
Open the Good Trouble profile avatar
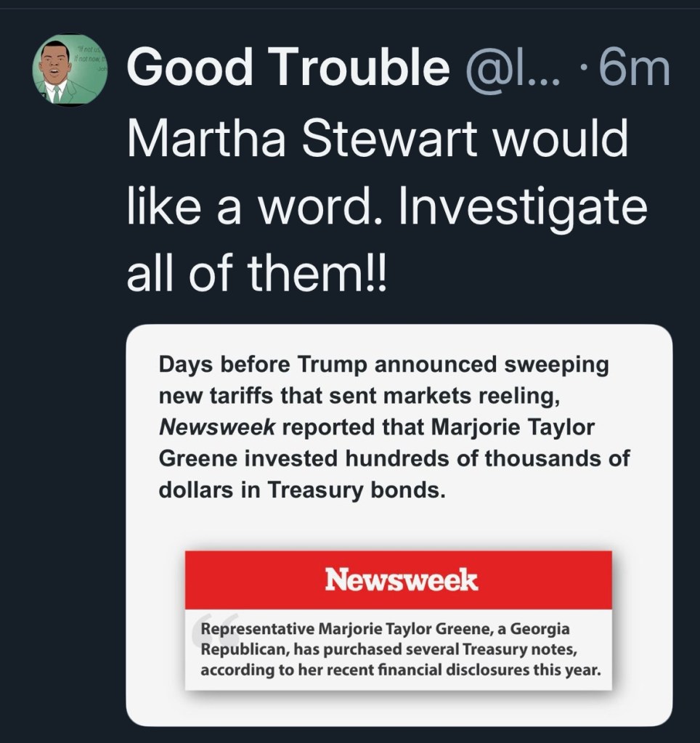point(70,70)
